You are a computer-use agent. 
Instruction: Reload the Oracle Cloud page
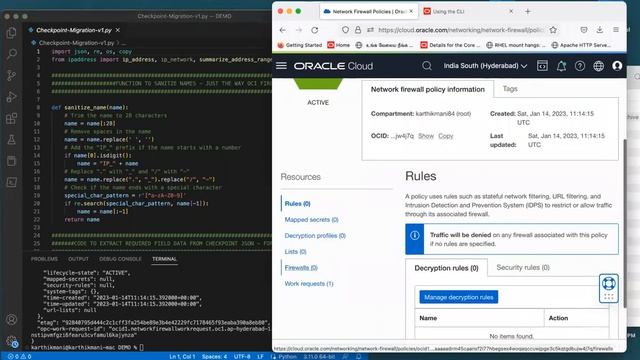pyautogui.click(x=314, y=30)
